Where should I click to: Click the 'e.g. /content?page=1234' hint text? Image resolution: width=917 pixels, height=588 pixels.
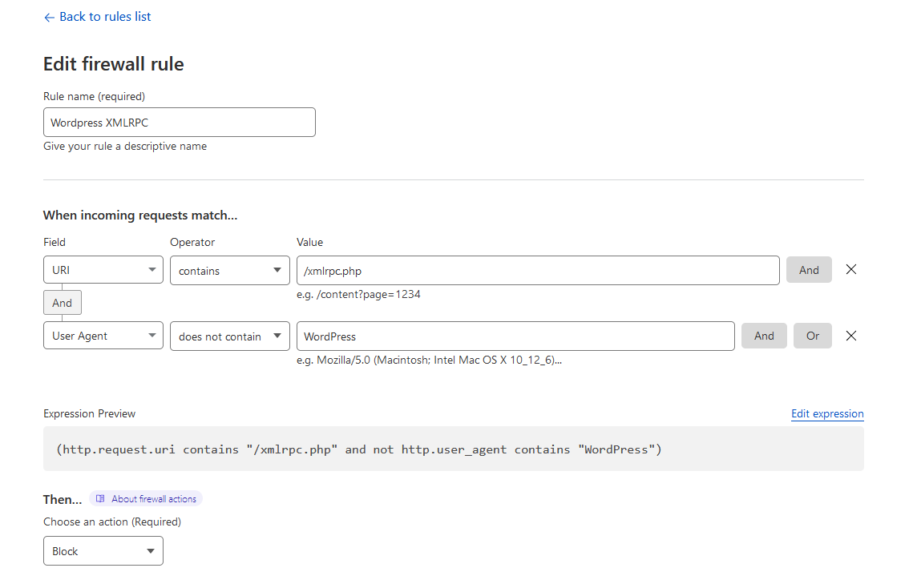pyautogui.click(x=358, y=294)
